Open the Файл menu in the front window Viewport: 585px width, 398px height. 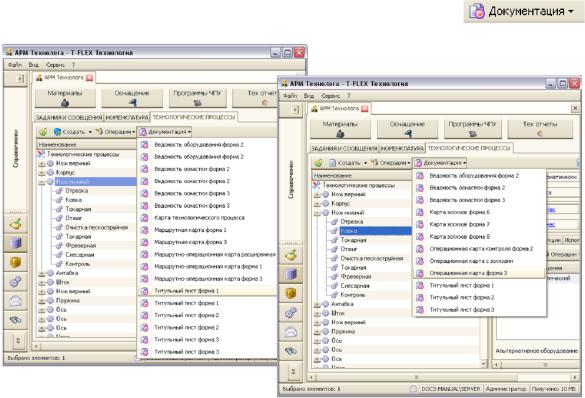coord(290,96)
